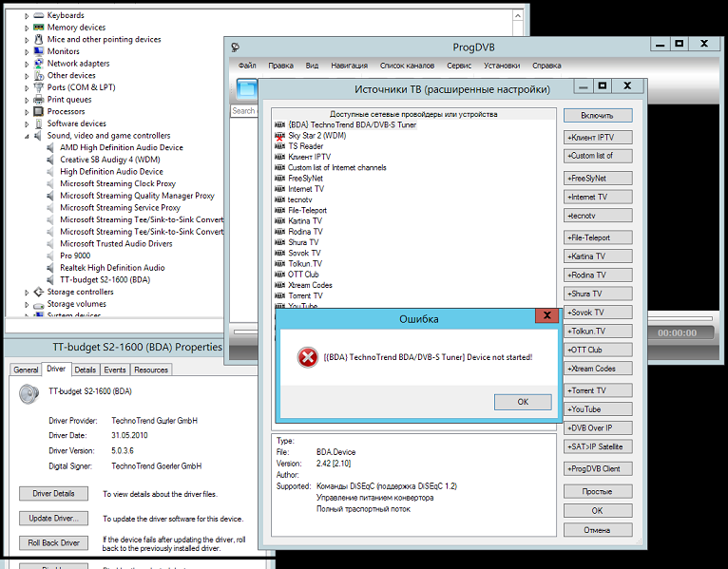Click the Update Driver... button
This screenshot has height=569, width=728.
tap(54, 518)
